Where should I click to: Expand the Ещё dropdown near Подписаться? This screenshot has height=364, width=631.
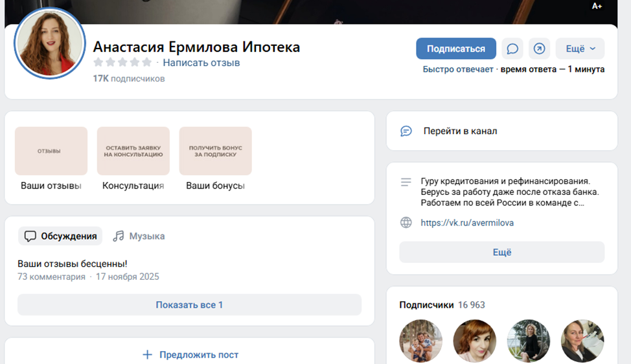[580, 49]
